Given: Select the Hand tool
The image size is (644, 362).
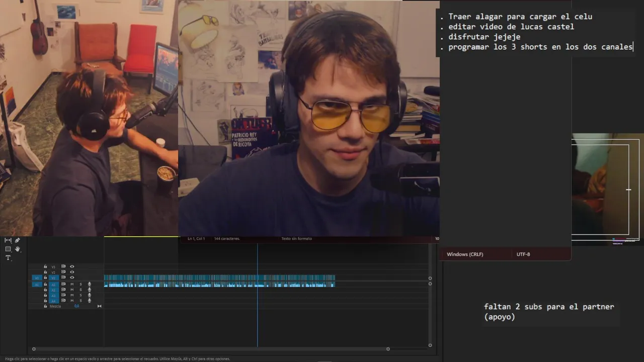Looking at the screenshot, I should tap(18, 249).
